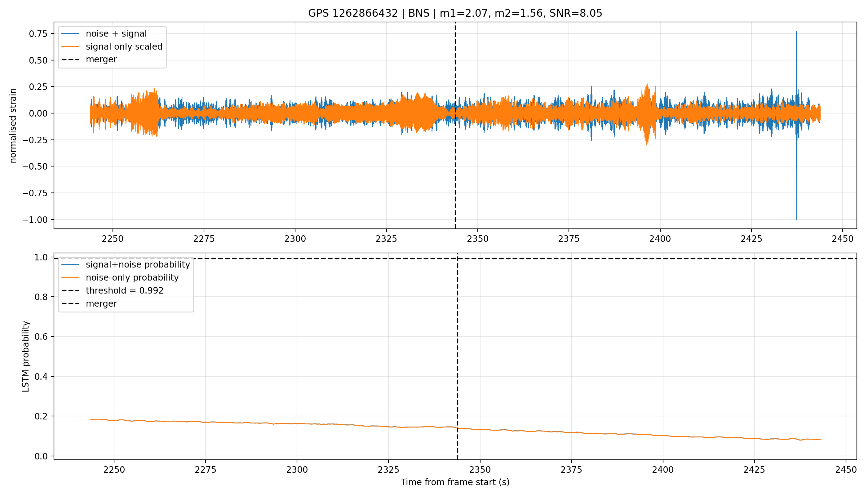Click the 2300 tick label on top plot

[295, 239]
